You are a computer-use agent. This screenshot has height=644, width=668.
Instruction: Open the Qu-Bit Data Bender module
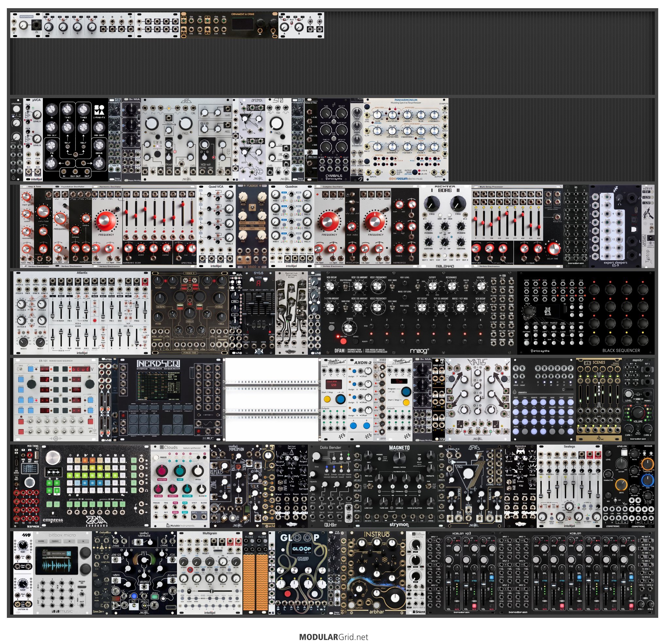click(331, 486)
